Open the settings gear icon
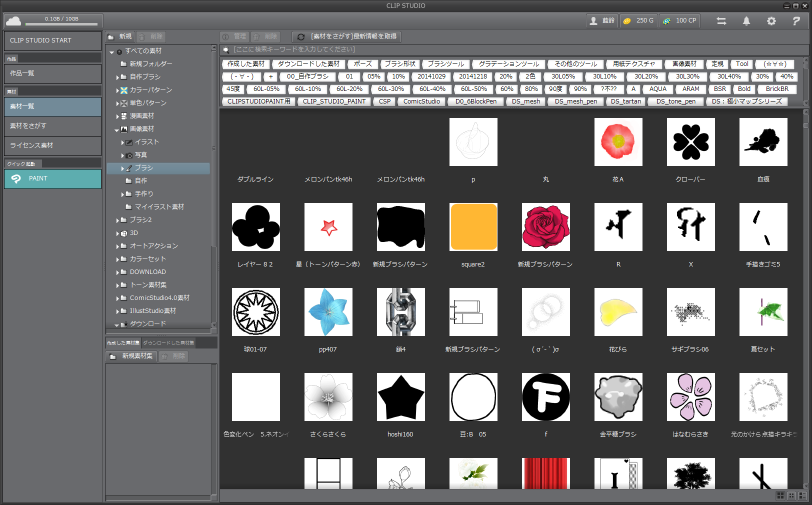Image resolution: width=812 pixels, height=505 pixels. pyautogui.click(x=771, y=21)
